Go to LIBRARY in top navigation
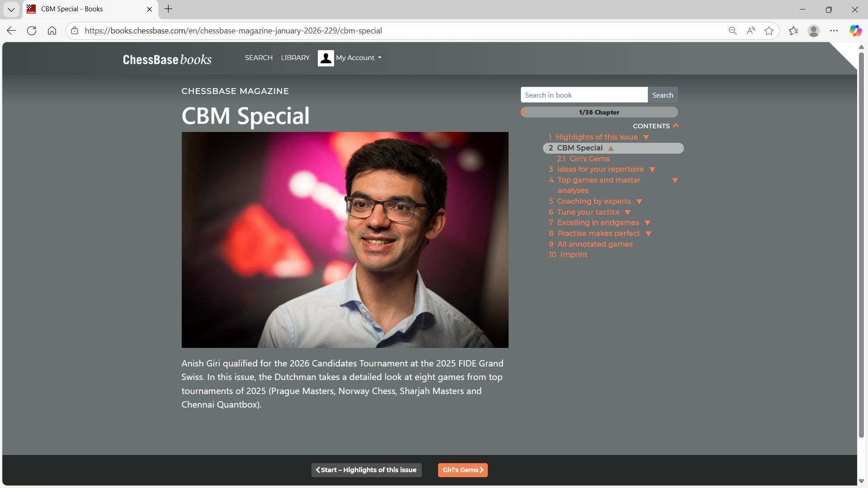 click(x=295, y=58)
